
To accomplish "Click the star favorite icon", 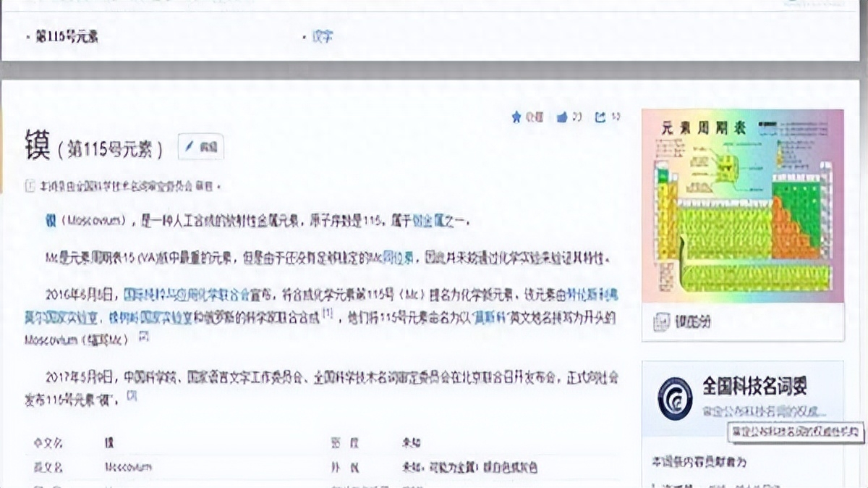I will [x=516, y=117].
